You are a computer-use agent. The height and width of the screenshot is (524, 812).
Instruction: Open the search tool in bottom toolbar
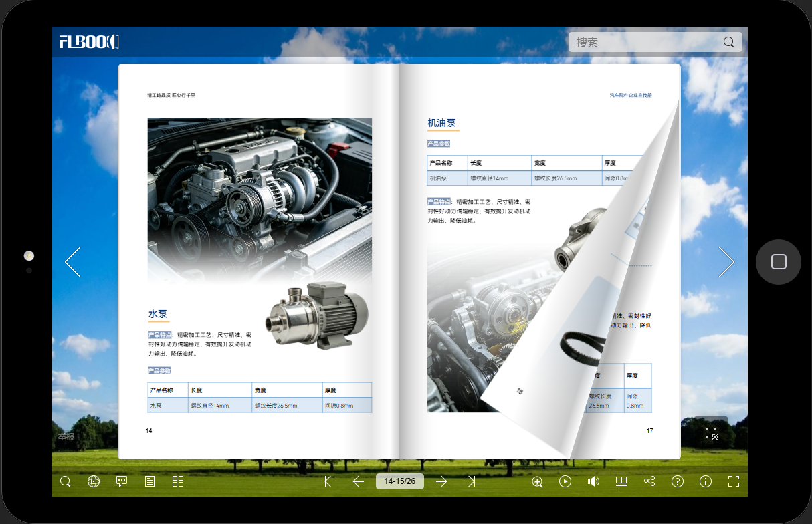pyautogui.click(x=66, y=481)
